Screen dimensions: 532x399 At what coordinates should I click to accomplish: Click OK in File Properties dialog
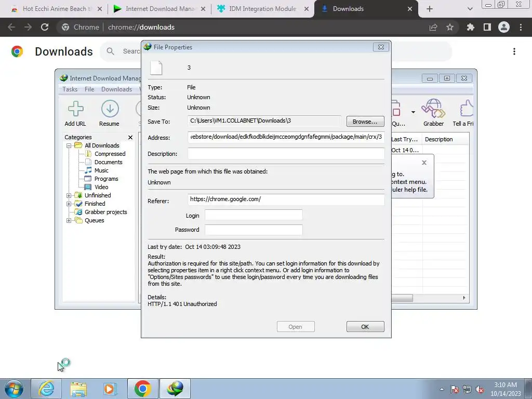point(365,327)
